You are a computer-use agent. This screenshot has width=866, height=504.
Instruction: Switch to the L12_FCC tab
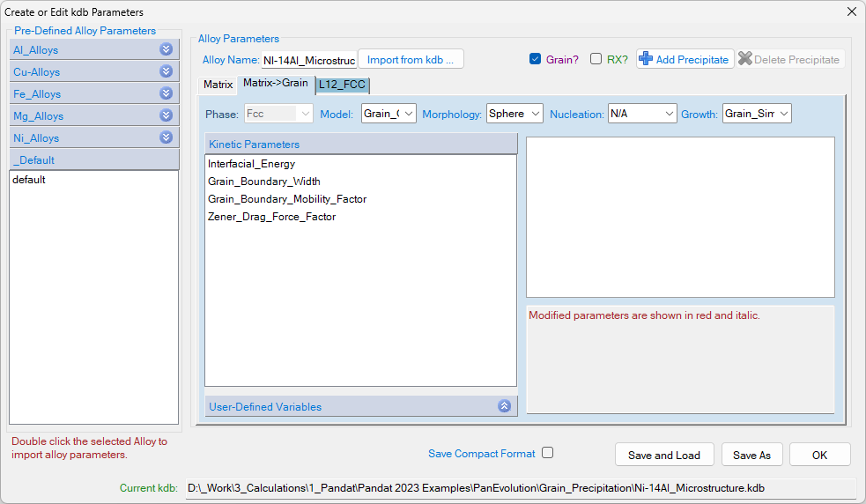point(343,85)
